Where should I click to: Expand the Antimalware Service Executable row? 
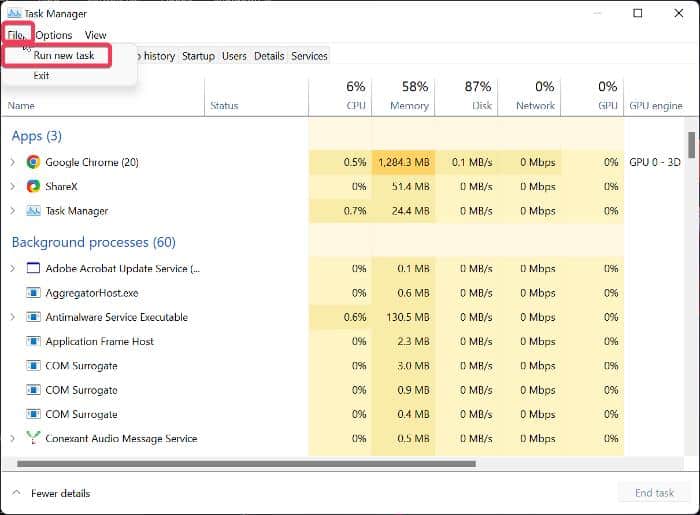[13, 317]
